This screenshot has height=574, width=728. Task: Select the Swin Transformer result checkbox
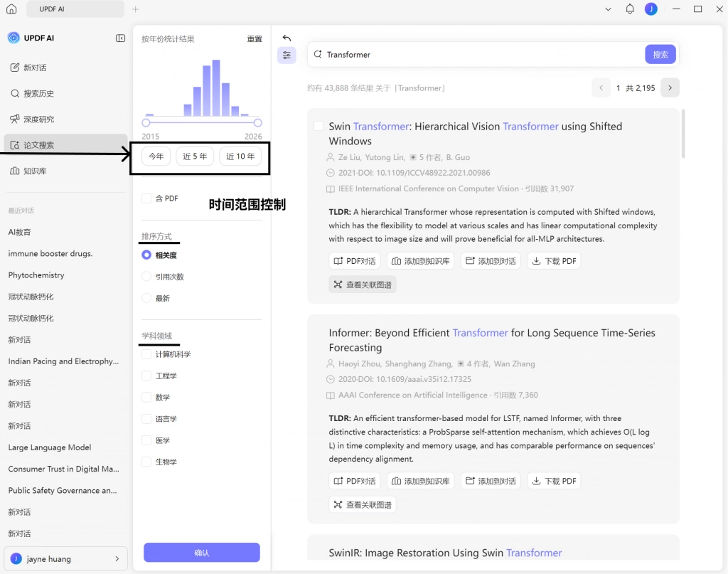(x=318, y=127)
